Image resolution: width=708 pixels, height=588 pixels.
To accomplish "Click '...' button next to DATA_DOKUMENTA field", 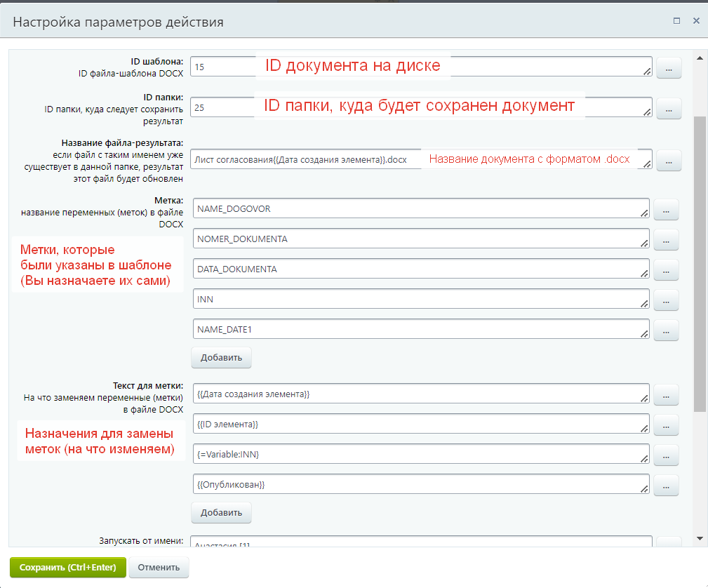I will (666, 269).
